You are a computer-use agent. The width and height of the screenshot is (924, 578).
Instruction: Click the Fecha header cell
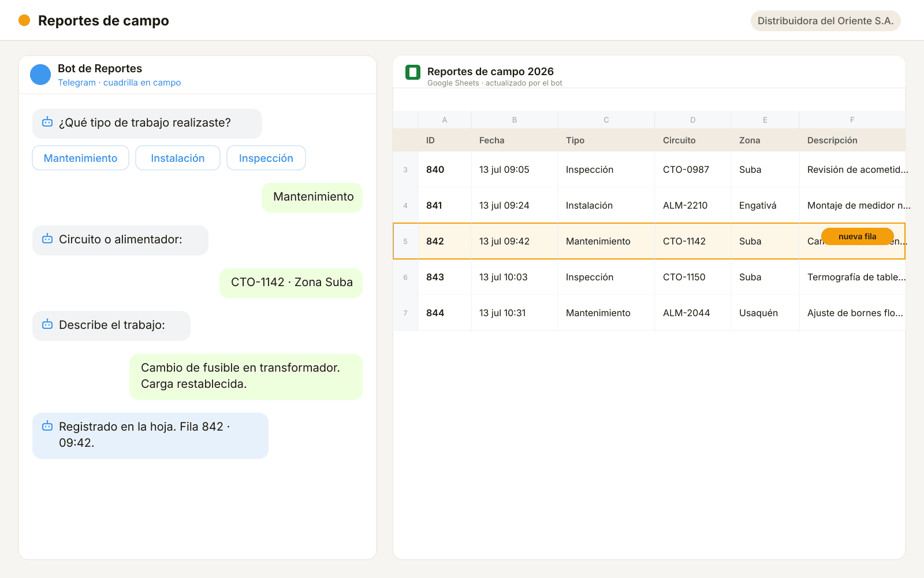tap(515, 140)
